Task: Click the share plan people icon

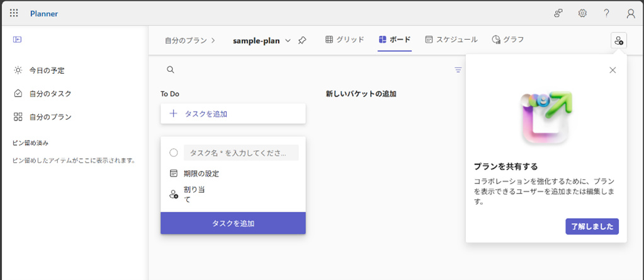Action: tap(618, 40)
